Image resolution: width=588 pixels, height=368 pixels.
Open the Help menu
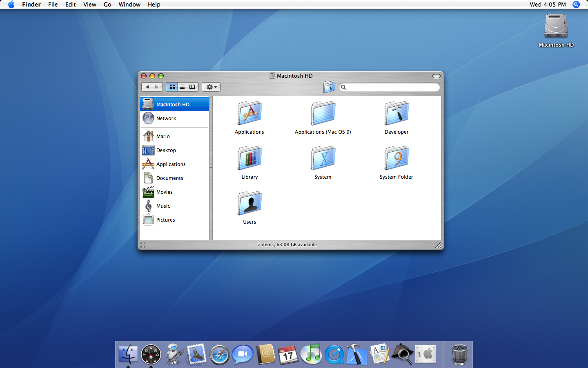tap(154, 4)
